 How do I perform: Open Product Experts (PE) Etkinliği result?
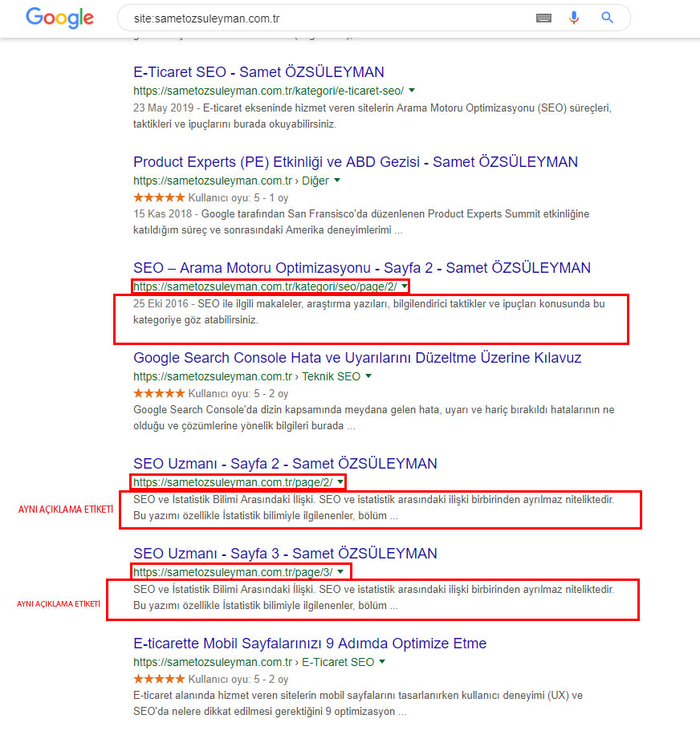point(356,162)
